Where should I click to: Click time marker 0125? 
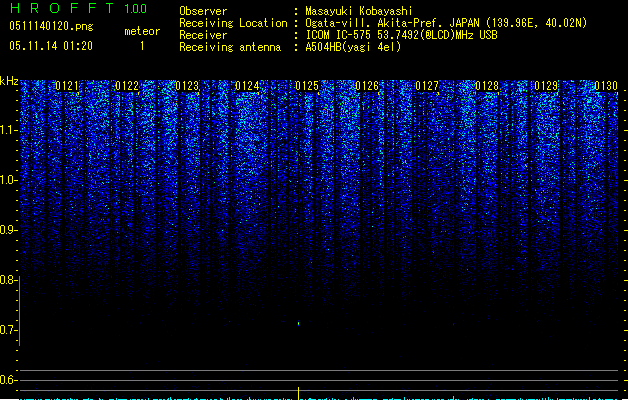307,86
